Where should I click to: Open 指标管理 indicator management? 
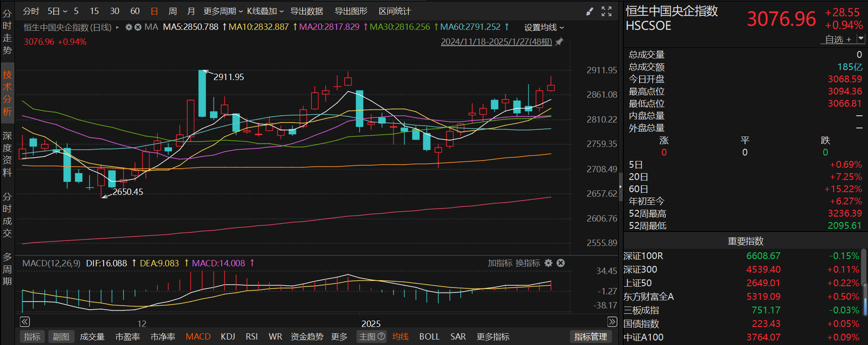(590, 336)
